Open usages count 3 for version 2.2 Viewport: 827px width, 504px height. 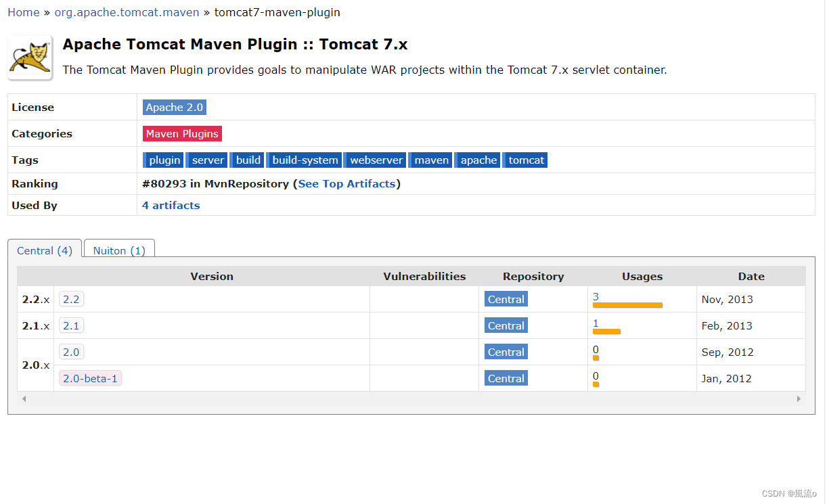pos(596,296)
